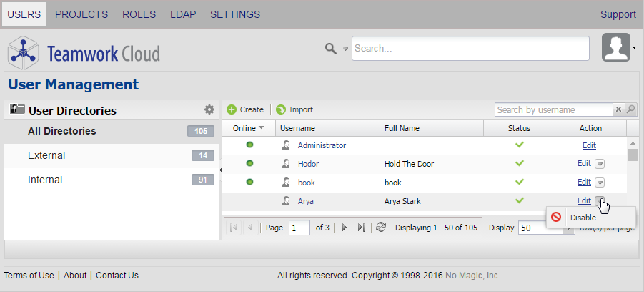Refresh the user list with reload icon
The width and height of the screenshot is (644, 292).
381,228
